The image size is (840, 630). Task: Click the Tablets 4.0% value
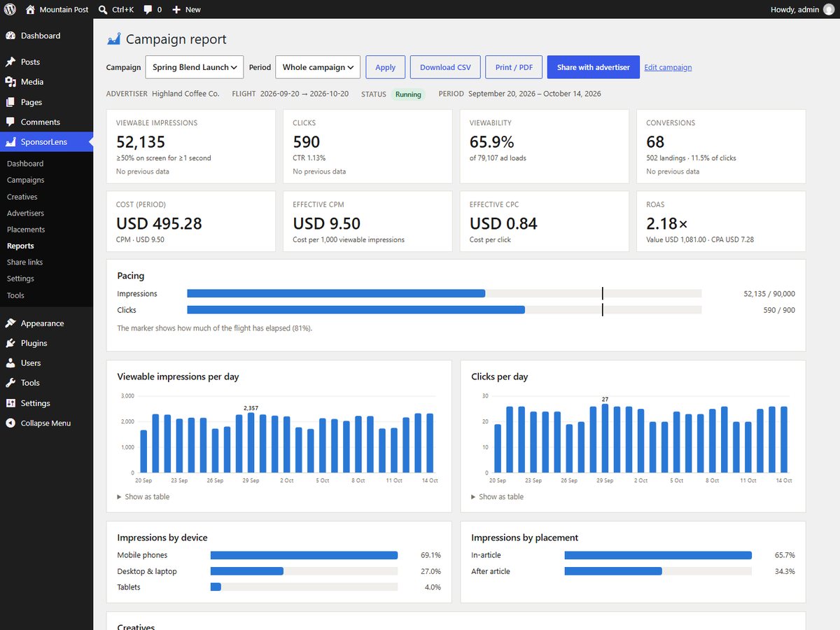(x=433, y=587)
